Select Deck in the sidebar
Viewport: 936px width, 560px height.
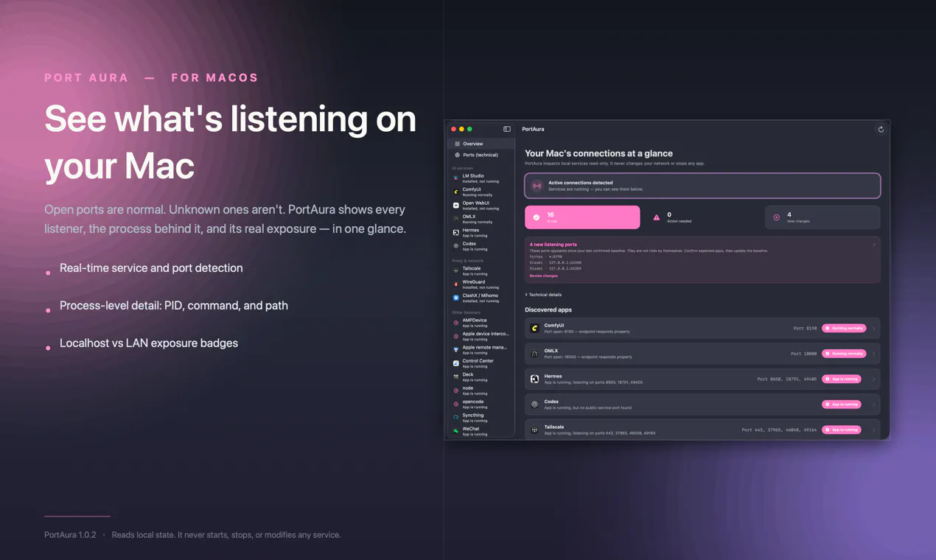pos(481,377)
